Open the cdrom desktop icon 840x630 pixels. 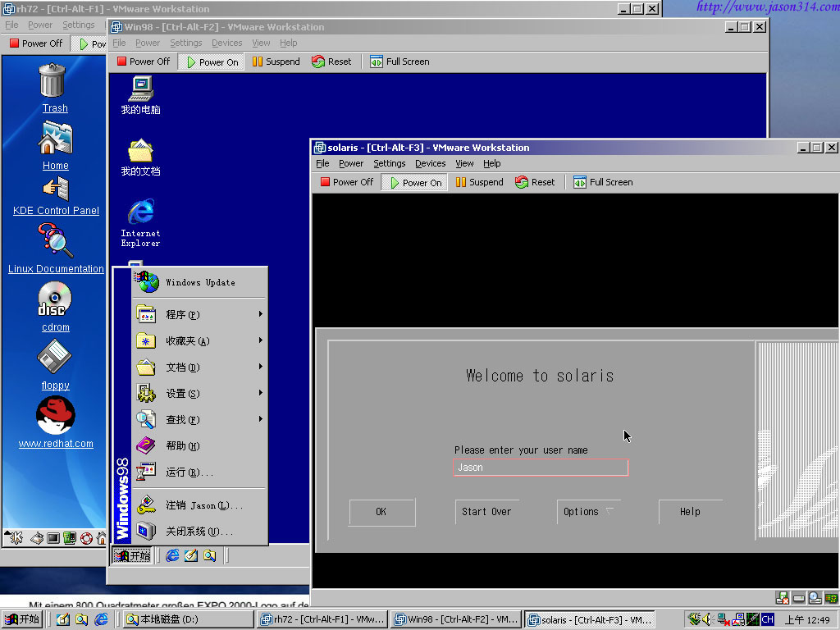[55, 299]
